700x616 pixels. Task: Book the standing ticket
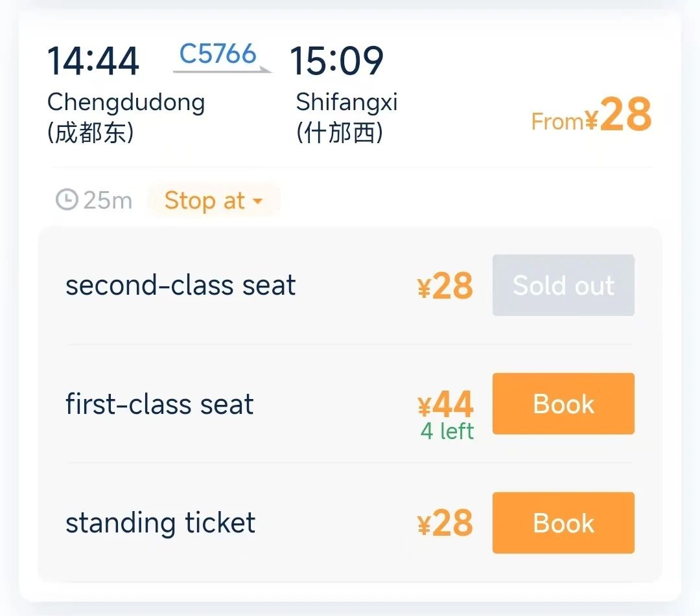(563, 523)
